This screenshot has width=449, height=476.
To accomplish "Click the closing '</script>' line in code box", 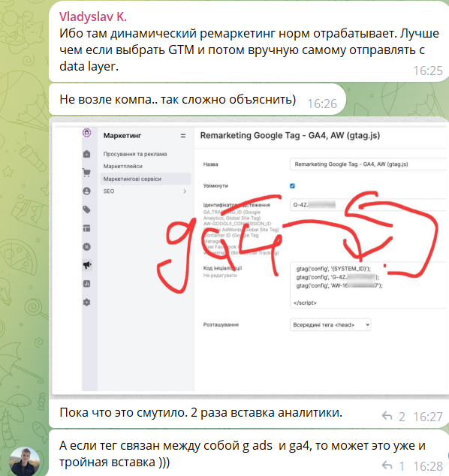I will pos(305,303).
